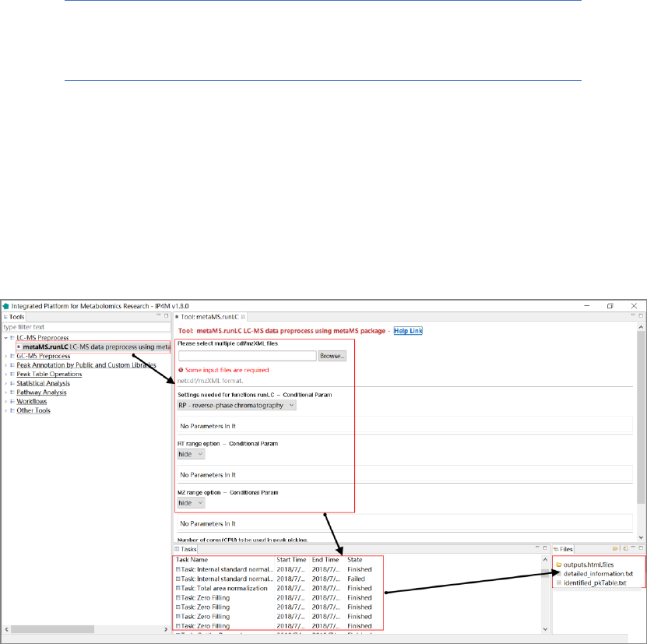
Task: Click the Browse... button
Action: click(332, 356)
